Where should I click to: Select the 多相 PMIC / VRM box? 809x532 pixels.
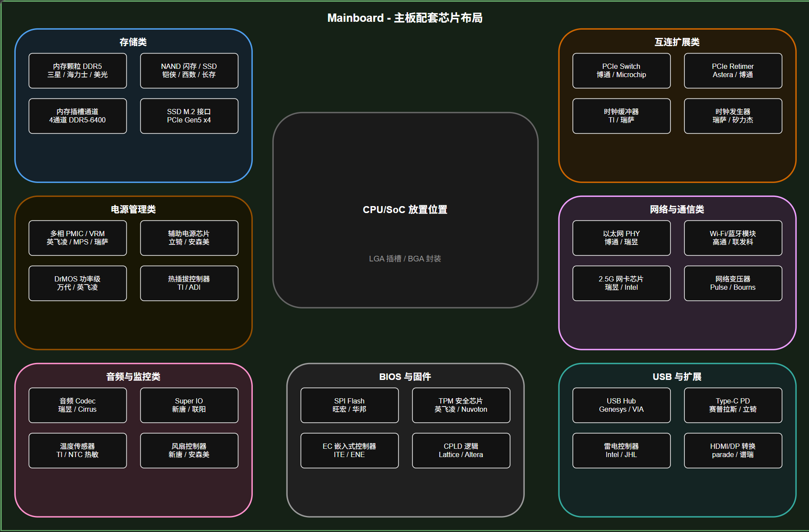(x=78, y=238)
